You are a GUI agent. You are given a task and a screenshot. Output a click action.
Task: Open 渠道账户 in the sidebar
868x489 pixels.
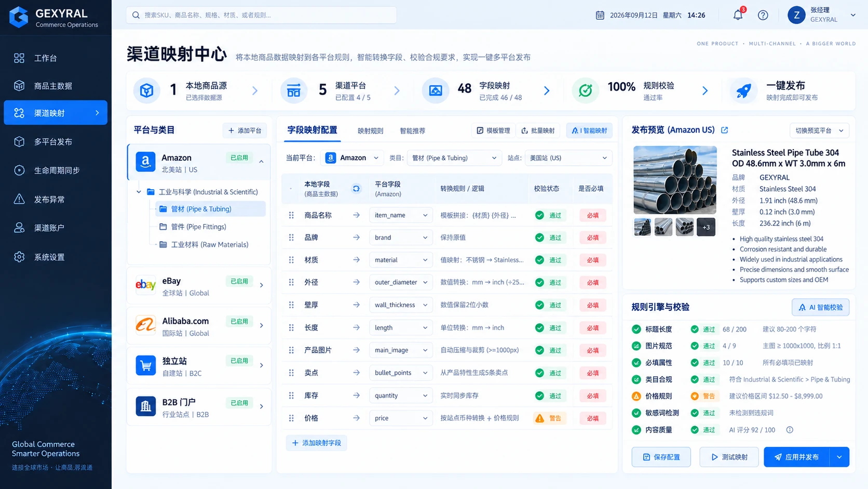(x=56, y=228)
